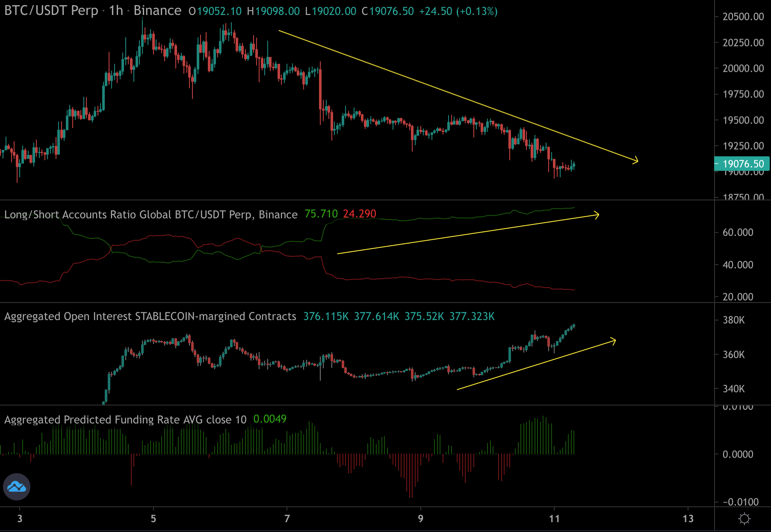Viewport: 771px width, 532px height.
Task: Click the green 75.710 long ratio value
Action: coord(321,214)
